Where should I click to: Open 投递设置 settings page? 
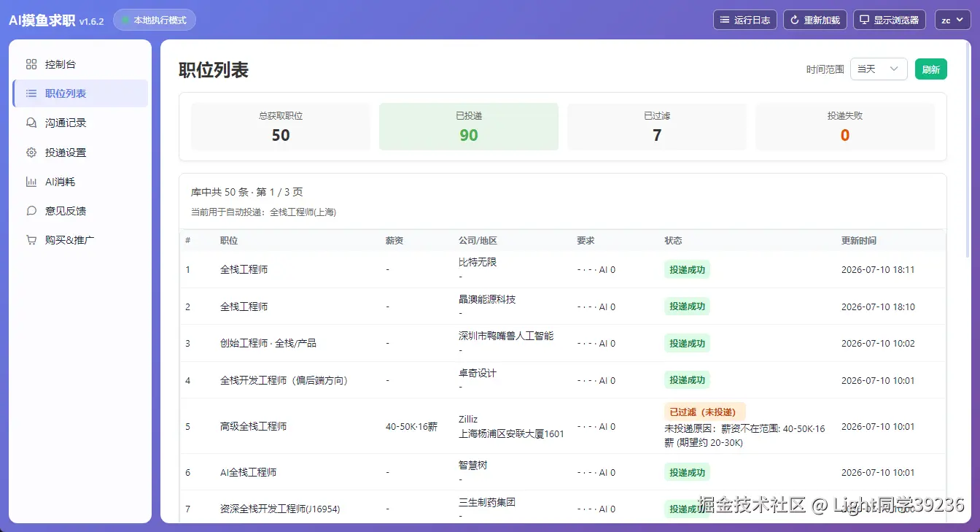click(80, 153)
